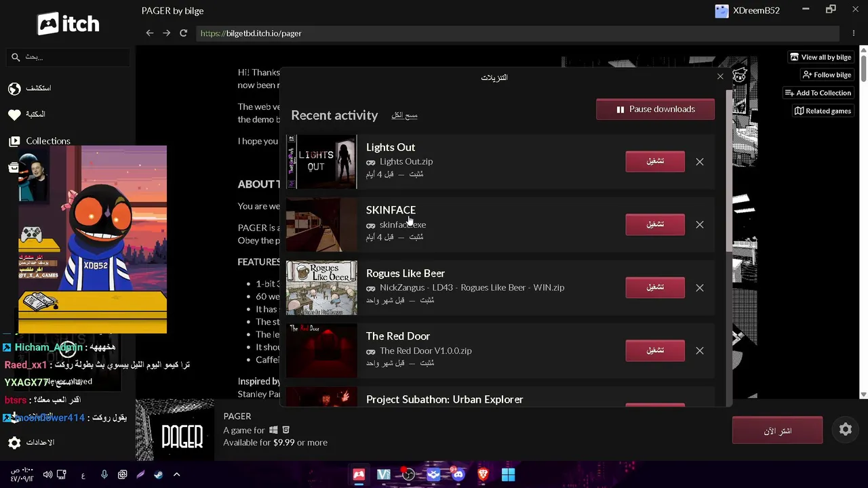This screenshot has height=488, width=868.
Task: Open the Lights Out thumbnail
Action: 321,161
